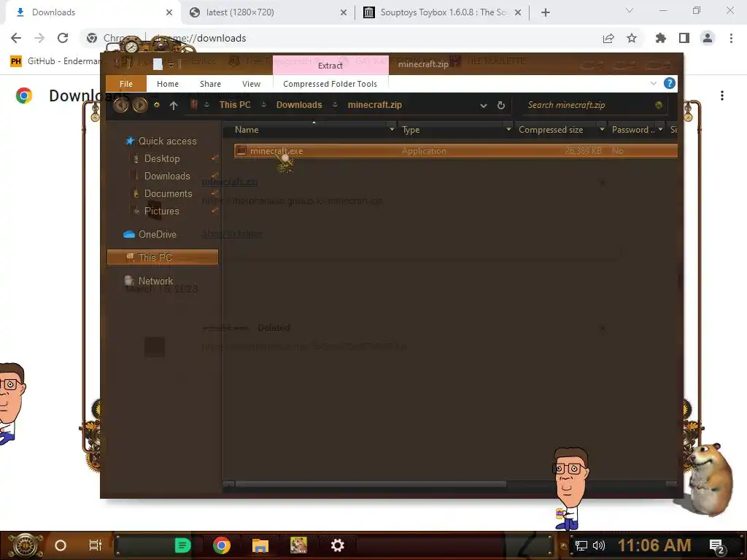
Task: Refresh the minecraft.zip folder view
Action: click(500, 105)
